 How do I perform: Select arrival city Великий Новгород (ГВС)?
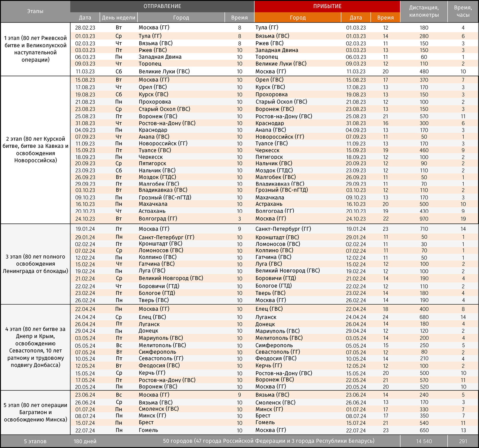[x=287, y=271]
